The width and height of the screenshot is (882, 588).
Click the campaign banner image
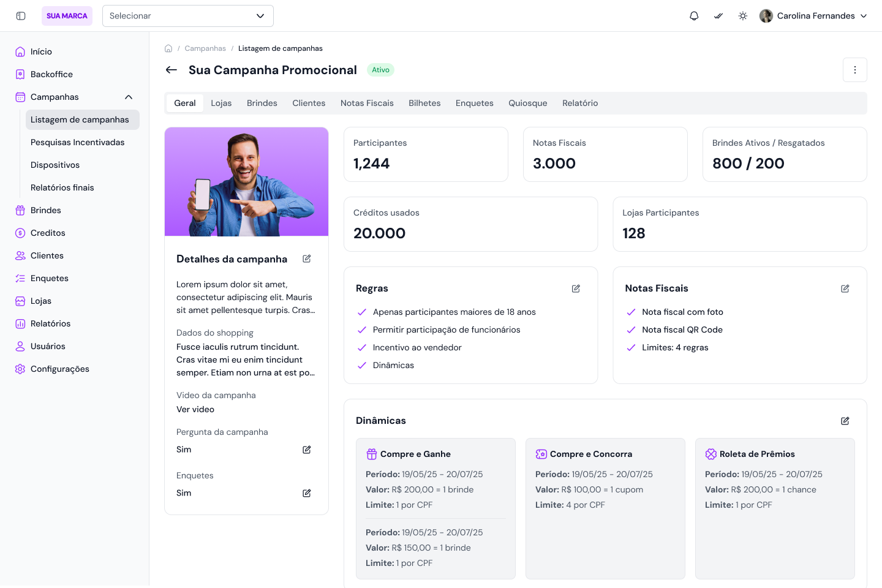point(246,182)
